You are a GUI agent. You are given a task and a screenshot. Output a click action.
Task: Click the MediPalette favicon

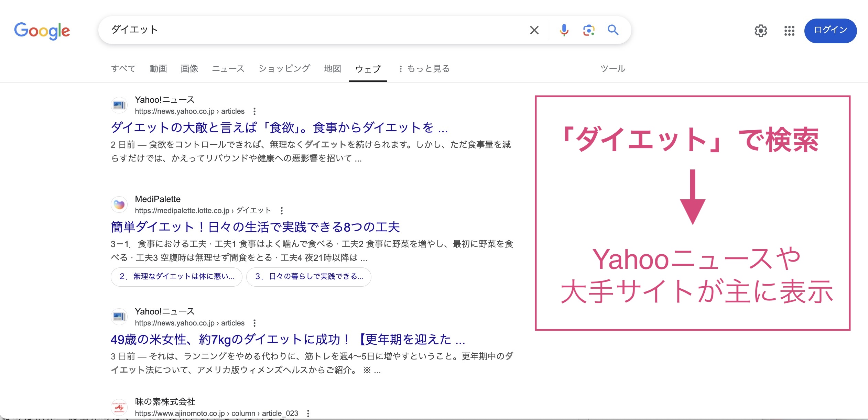[119, 205]
